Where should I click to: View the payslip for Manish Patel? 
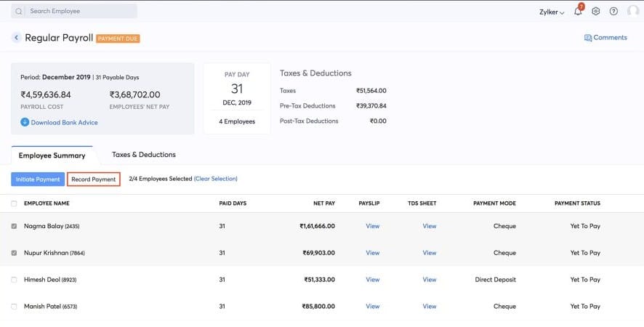click(373, 306)
